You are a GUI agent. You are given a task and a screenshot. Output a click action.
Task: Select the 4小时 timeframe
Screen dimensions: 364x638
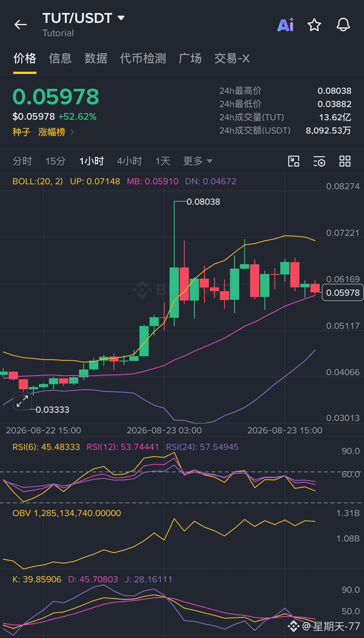tap(130, 161)
